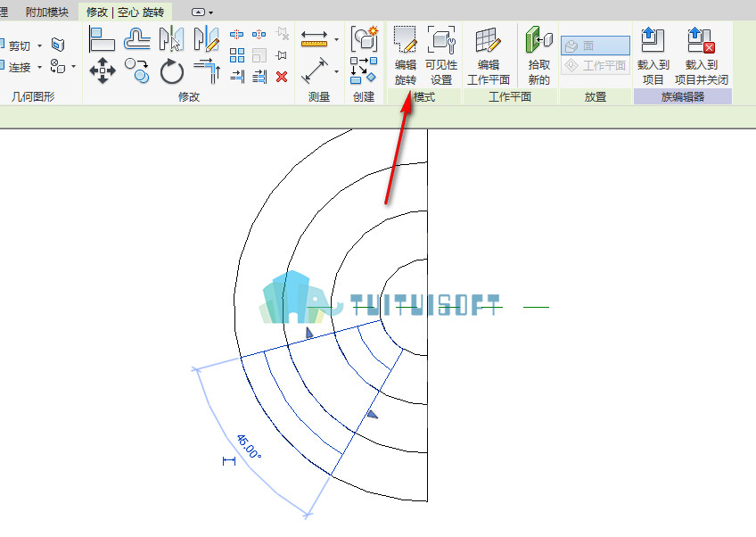Click 编辑工作平面 button
Image resolution: width=756 pixels, height=537 pixels.
[489, 55]
